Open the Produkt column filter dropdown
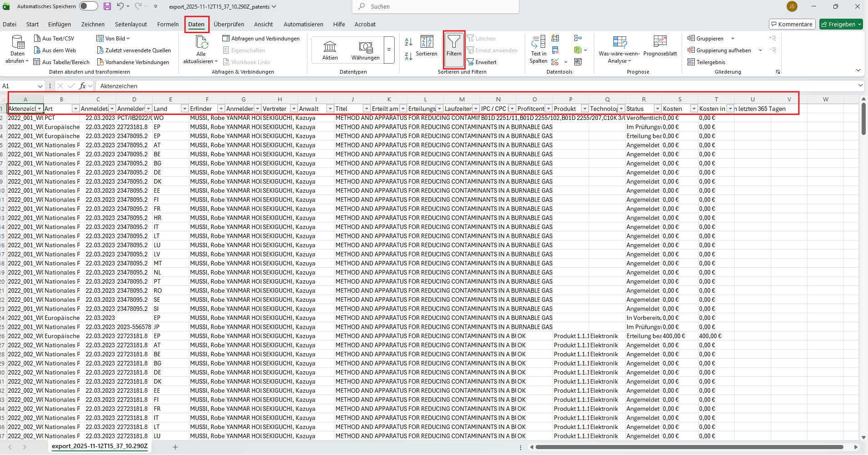The height and width of the screenshot is (455, 868). coord(585,109)
